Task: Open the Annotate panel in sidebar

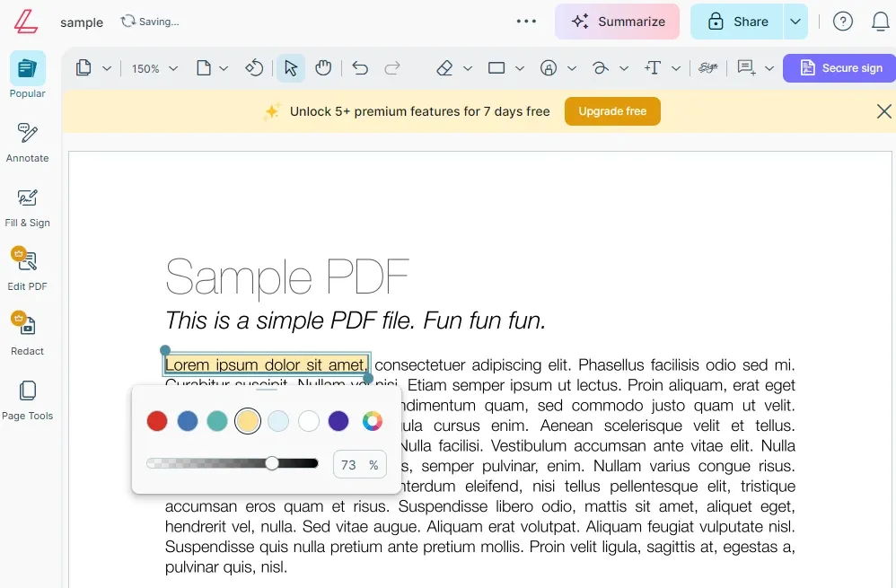Action: 27,142
